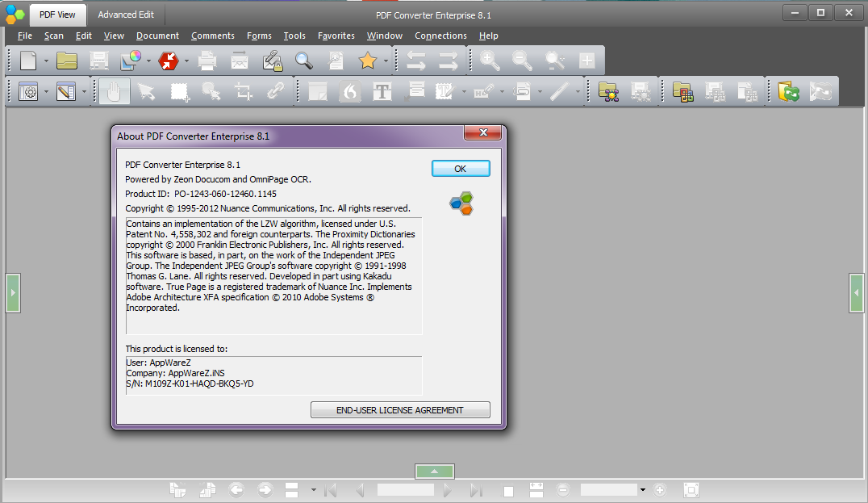Screen dimensions: 868x503
Task: Open the File menu
Action: coord(25,36)
